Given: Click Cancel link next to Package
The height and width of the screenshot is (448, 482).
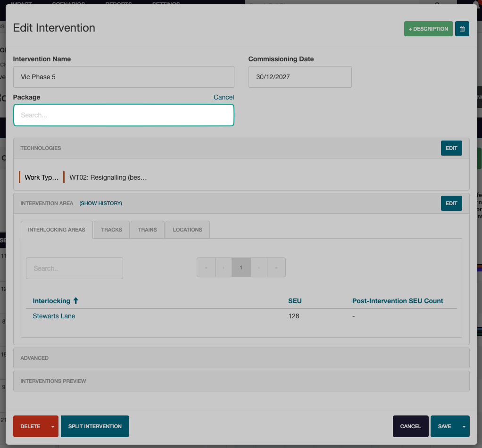Looking at the screenshot, I should tap(224, 97).
